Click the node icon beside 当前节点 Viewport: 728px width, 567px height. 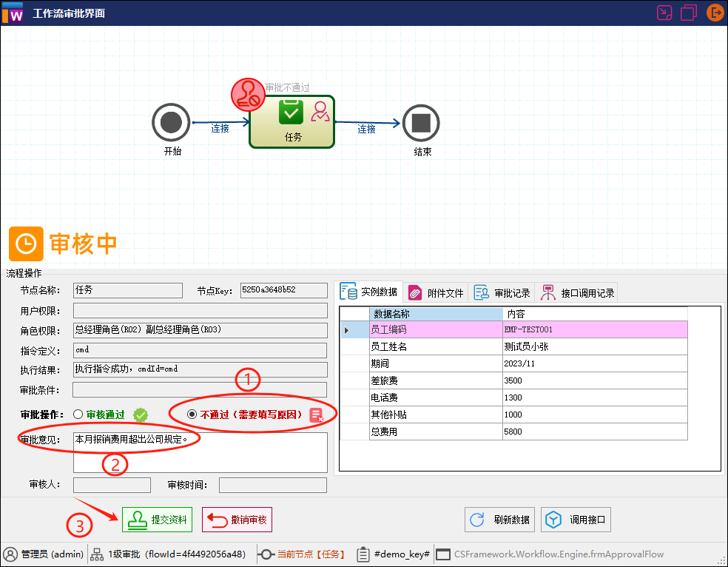[266, 554]
